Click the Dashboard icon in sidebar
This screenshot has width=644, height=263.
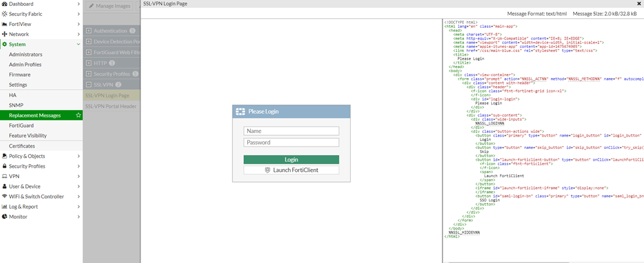(5, 4)
